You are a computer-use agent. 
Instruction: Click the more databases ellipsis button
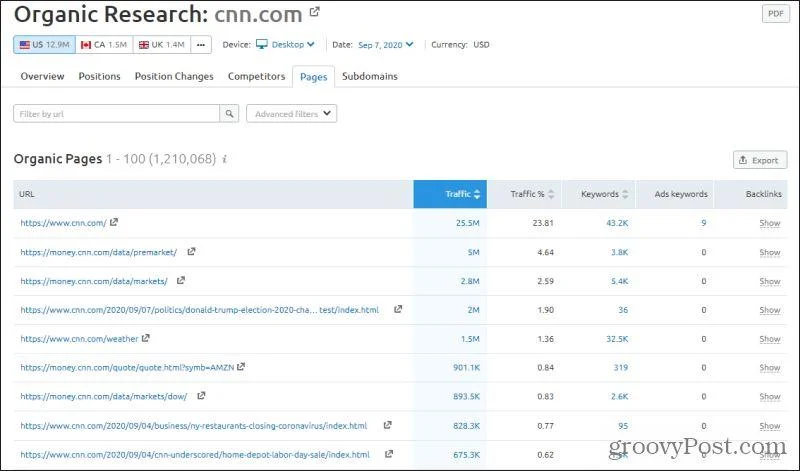coord(201,45)
